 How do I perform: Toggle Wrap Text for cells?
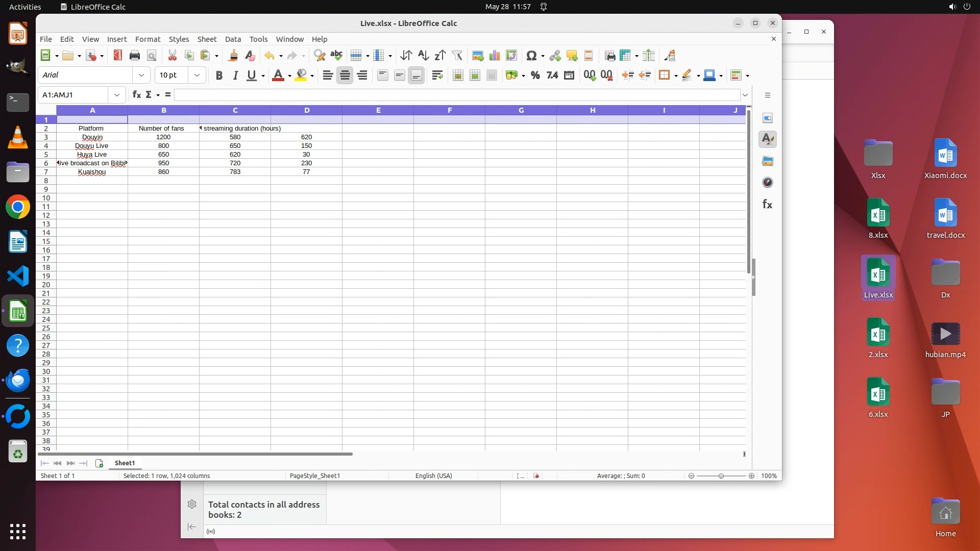(437, 76)
